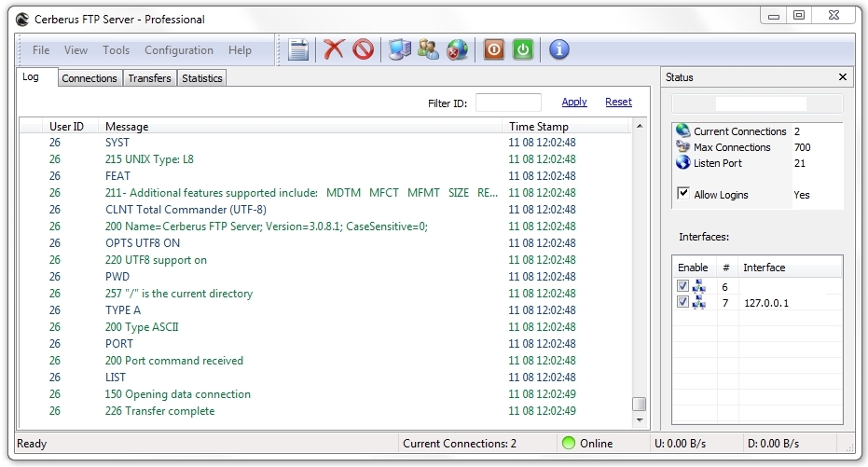This screenshot has width=868, height=467.
Task: Click the Cerberus application logo icon
Action: (x=22, y=20)
